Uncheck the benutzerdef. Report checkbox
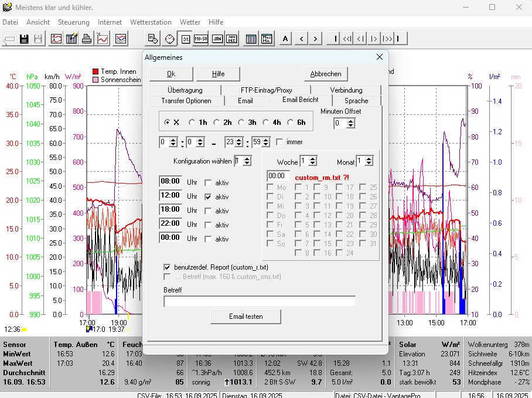 [168, 267]
